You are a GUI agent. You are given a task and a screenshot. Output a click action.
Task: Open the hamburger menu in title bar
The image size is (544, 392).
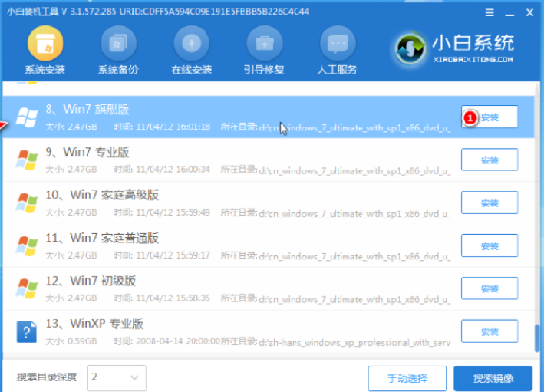(490, 12)
